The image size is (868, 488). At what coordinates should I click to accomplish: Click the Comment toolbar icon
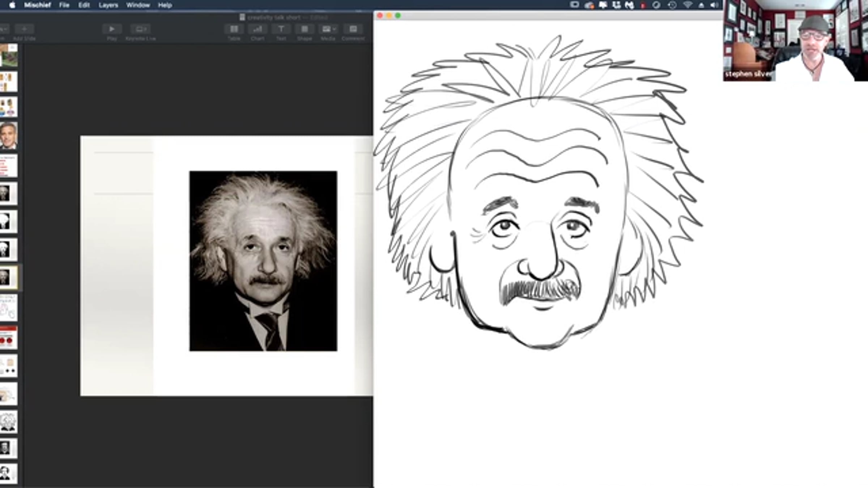click(x=353, y=29)
